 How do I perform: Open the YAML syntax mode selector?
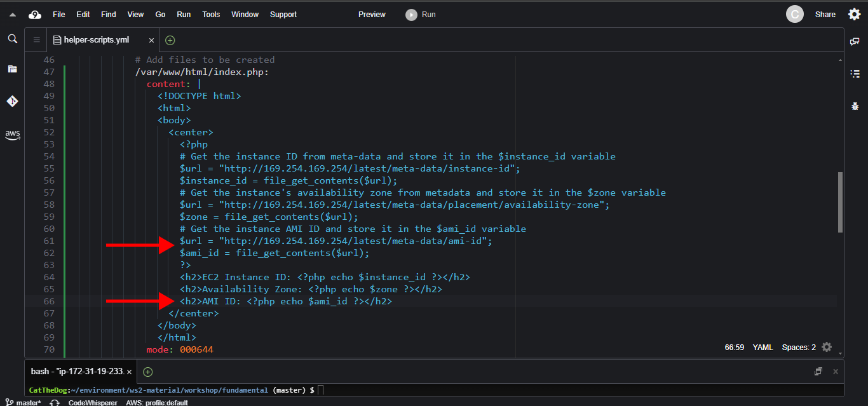[762, 348]
